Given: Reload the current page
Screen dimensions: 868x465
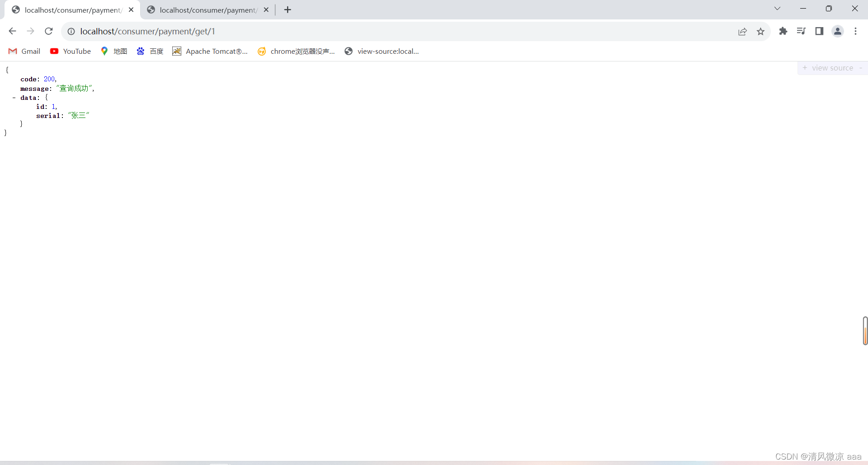Looking at the screenshot, I should tap(49, 31).
